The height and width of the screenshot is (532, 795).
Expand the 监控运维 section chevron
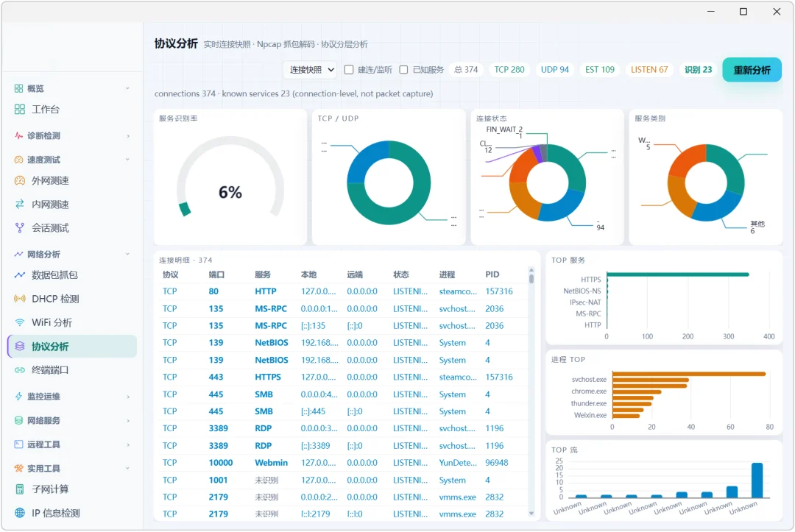coord(128,397)
